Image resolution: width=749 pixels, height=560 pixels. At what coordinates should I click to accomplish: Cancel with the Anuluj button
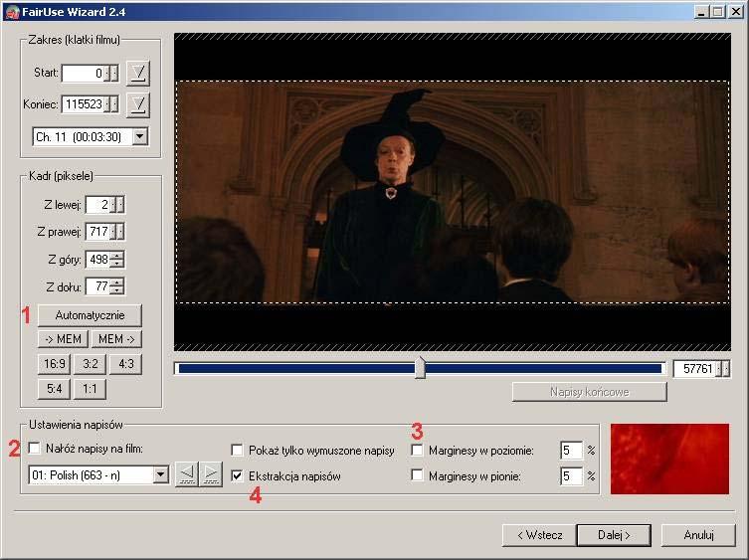[x=698, y=535]
